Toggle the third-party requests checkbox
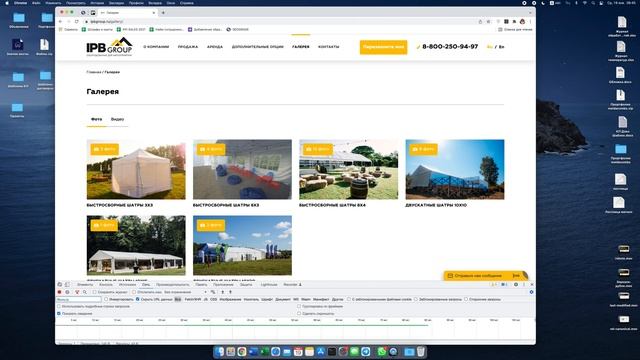The width and height of the screenshot is (640, 360). tap(466, 299)
